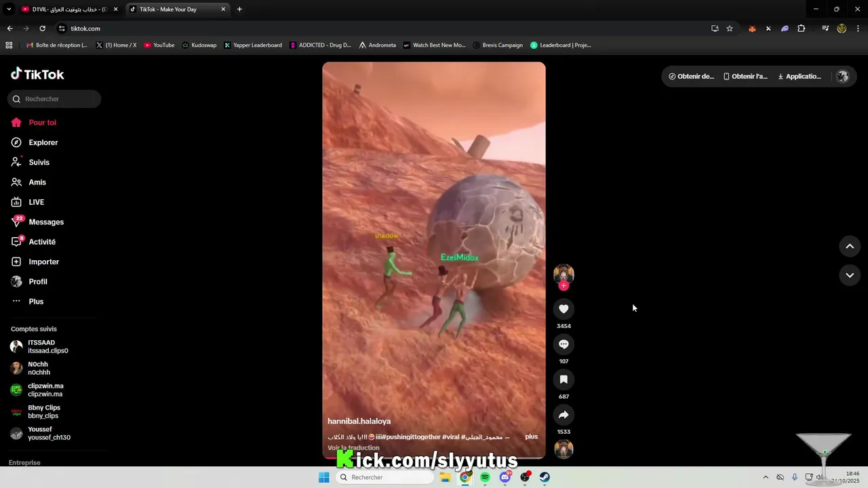Open the Home / X bookmark

[116, 45]
